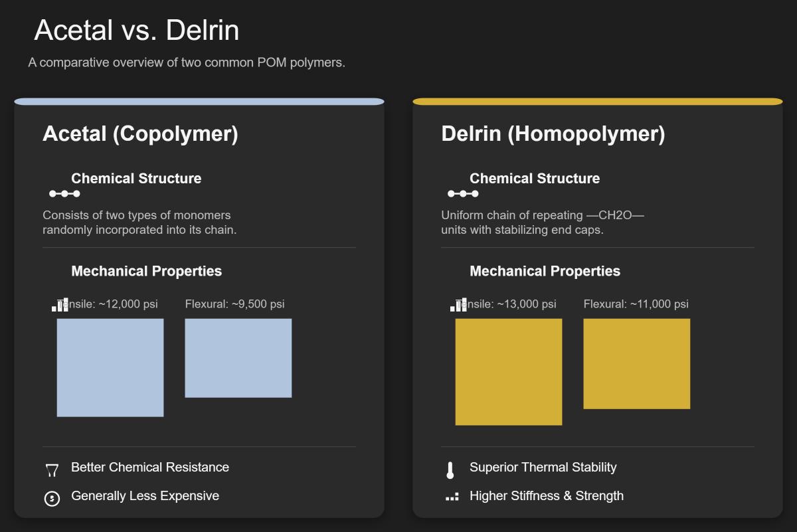Image resolution: width=797 pixels, height=532 pixels.
Task: Click the Acetal vs. Delrin page title
Action: 137,30
